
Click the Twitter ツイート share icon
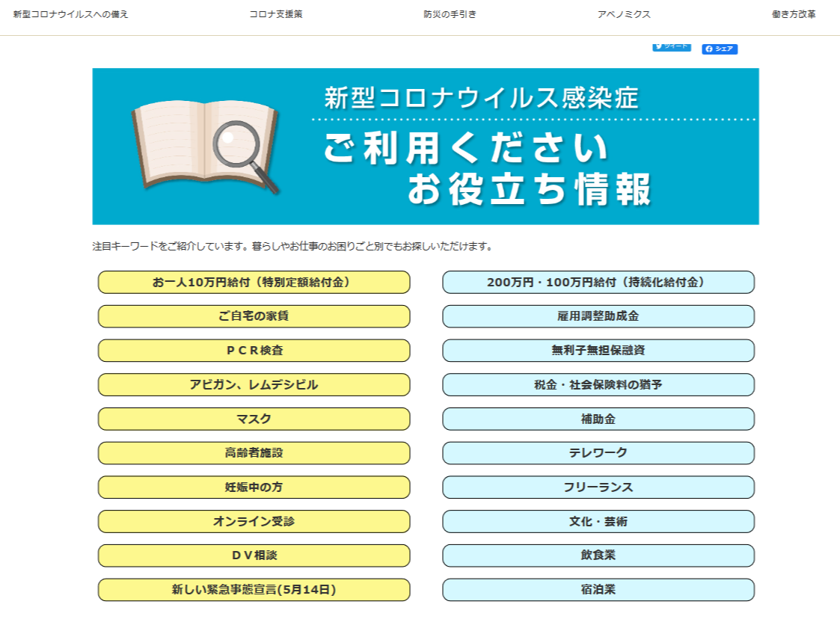tap(671, 46)
